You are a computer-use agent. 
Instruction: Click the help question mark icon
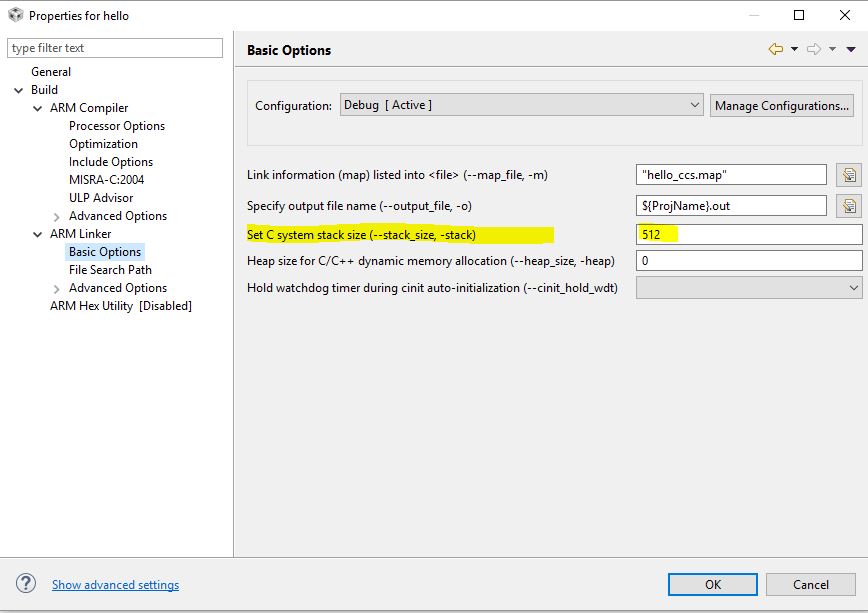(x=25, y=583)
